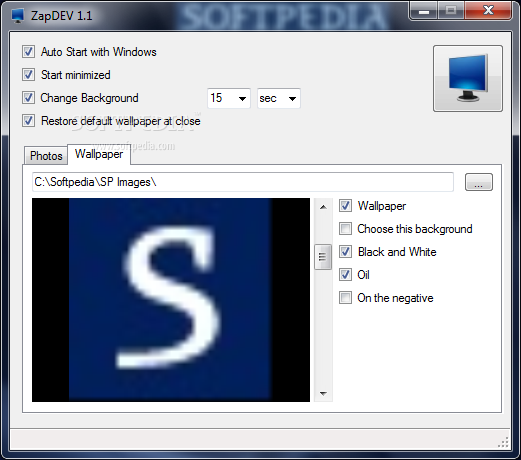Open the interval value dropdown showing 15
The width and height of the screenshot is (521, 460).
229,98
